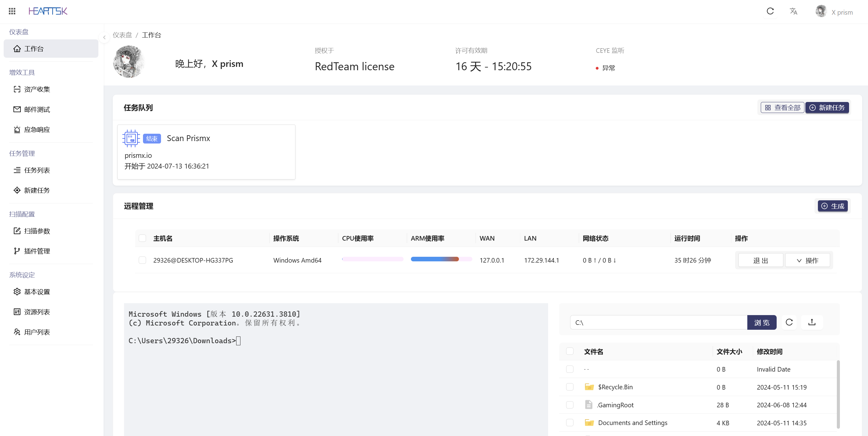Click the file upload icon
Viewport: 868px width, 436px height.
812,322
